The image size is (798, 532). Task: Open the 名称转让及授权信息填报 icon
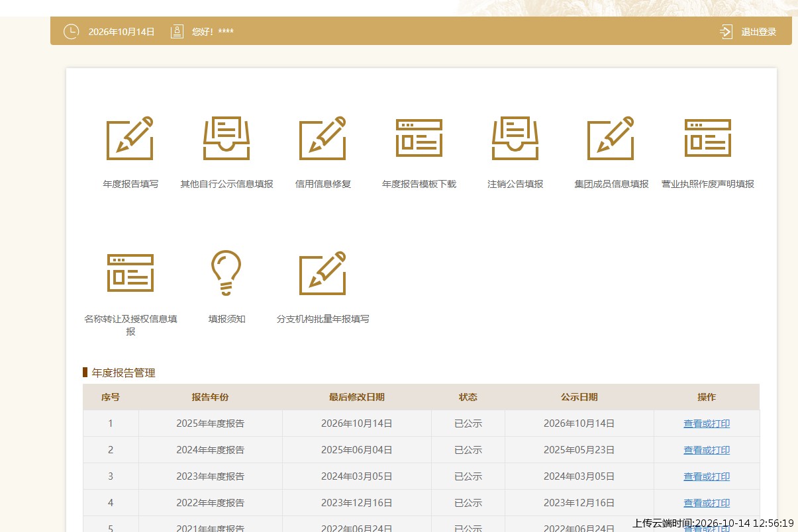(130, 273)
